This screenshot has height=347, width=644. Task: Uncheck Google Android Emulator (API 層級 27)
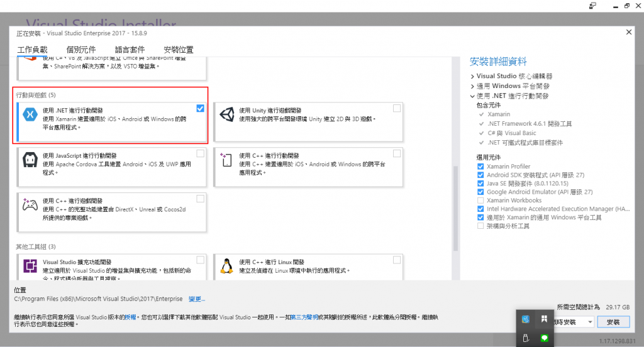[x=480, y=192]
